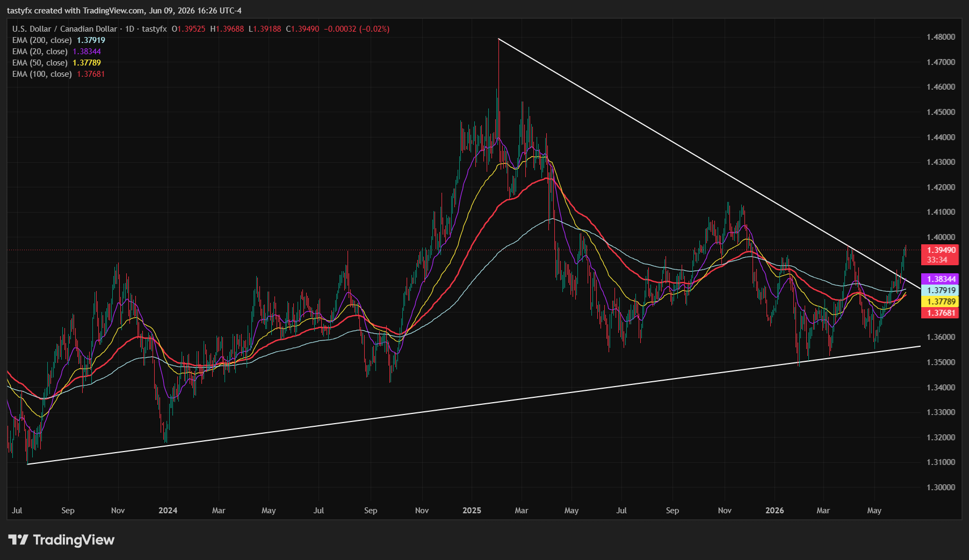Click the 1.45000 price scale label
Viewport: 969px width, 560px height.
(941, 112)
